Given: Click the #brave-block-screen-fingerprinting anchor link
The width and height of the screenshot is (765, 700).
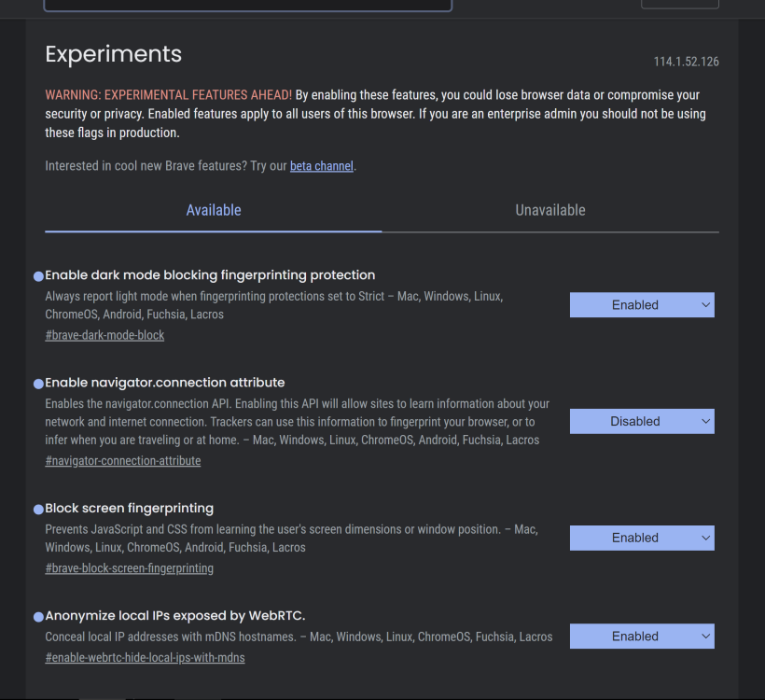Looking at the screenshot, I should [130, 568].
